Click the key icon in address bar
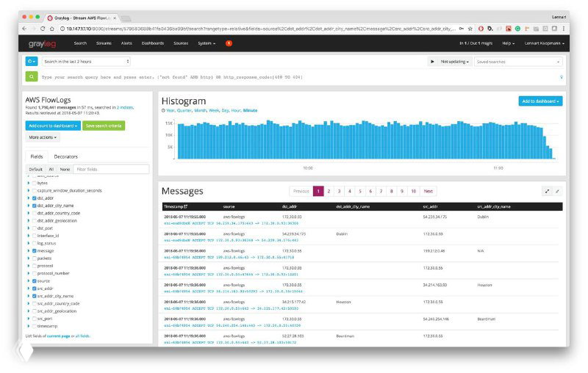The height and width of the screenshot is (373, 588). (x=462, y=29)
